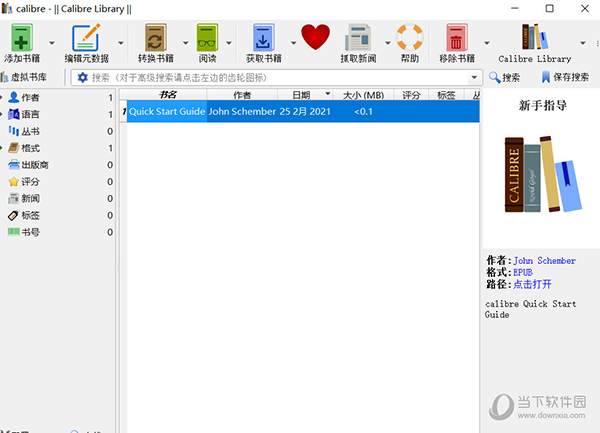Click the <0.1 size cell
Viewport: 600px width, 433px height.
[363, 111]
